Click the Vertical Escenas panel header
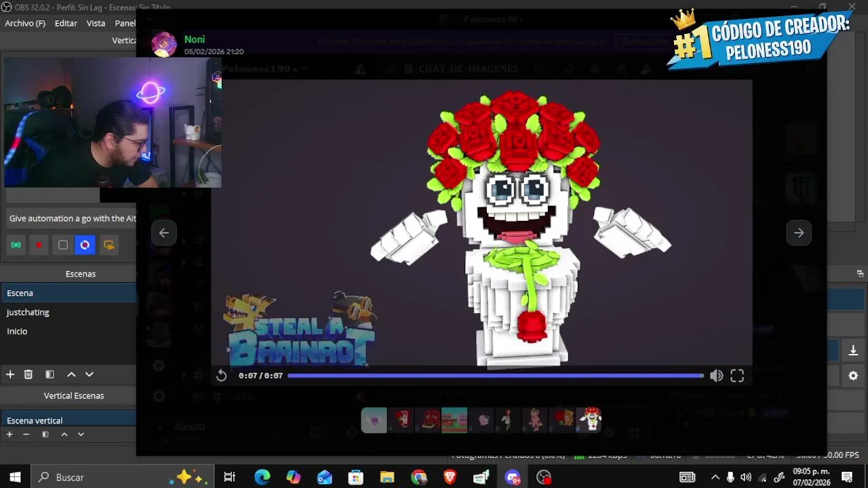Screen dimensions: 868x488 (x=74, y=395)
